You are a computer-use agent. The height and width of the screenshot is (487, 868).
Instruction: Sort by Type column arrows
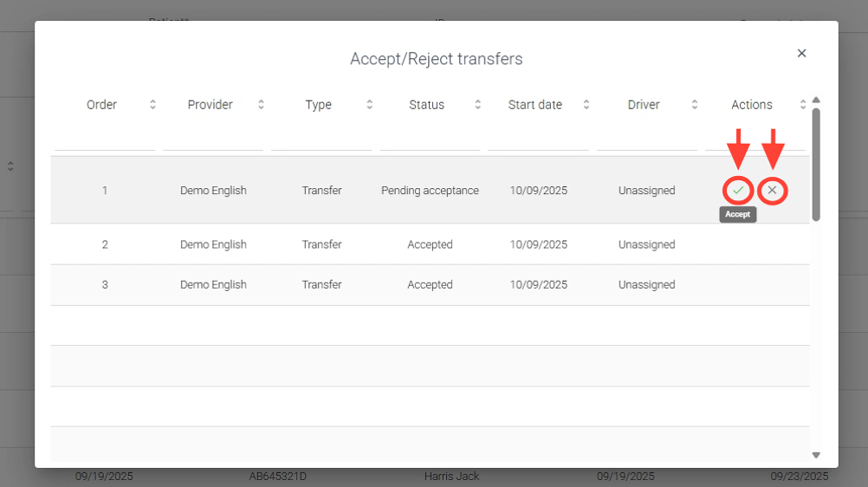coord(369,105)
